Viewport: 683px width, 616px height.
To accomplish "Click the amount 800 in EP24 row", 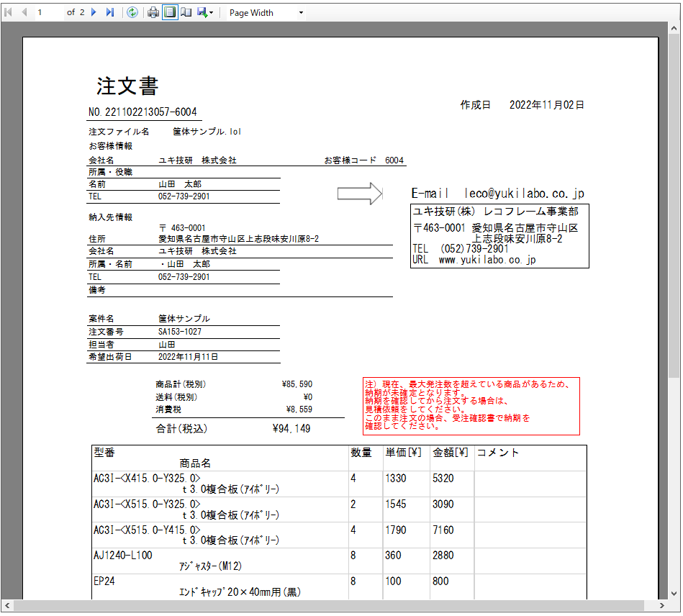I will click(440, 581).
